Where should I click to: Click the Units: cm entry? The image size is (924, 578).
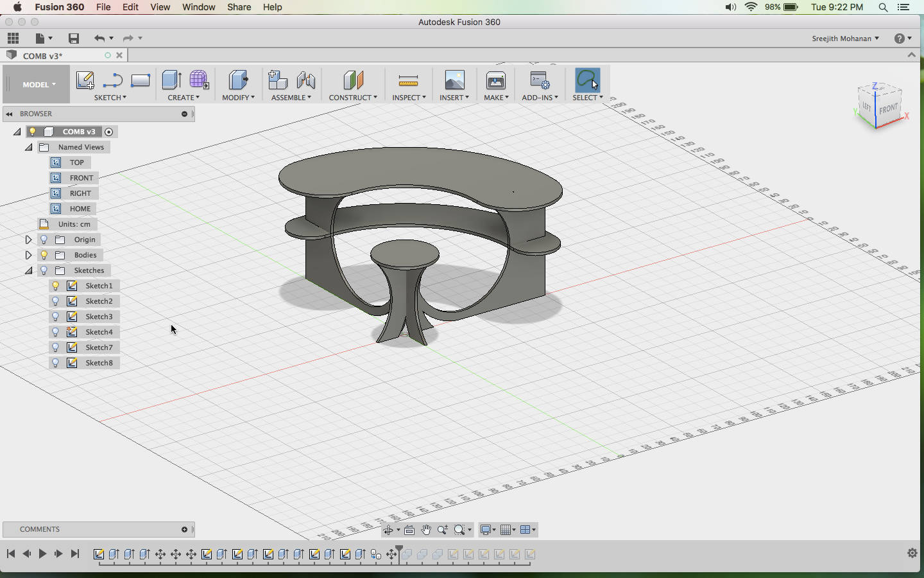click(74, 224)
